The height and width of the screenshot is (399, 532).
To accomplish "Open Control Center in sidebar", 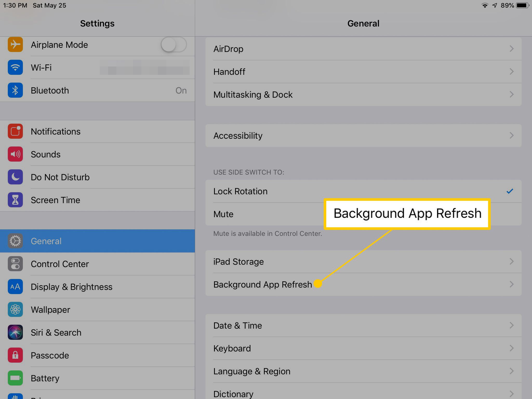I will [97, 264].
